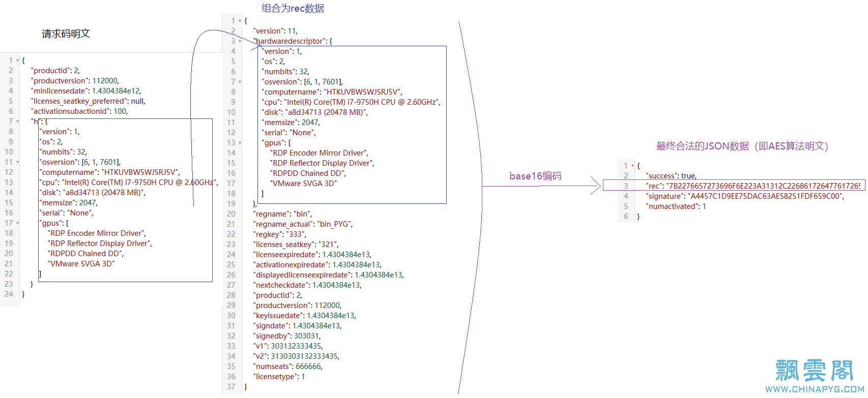Click "disk": "a8d34713 (20478 MB)" in left panel
The width and height of the screenshot is (868, 398).
click(93, 193)
